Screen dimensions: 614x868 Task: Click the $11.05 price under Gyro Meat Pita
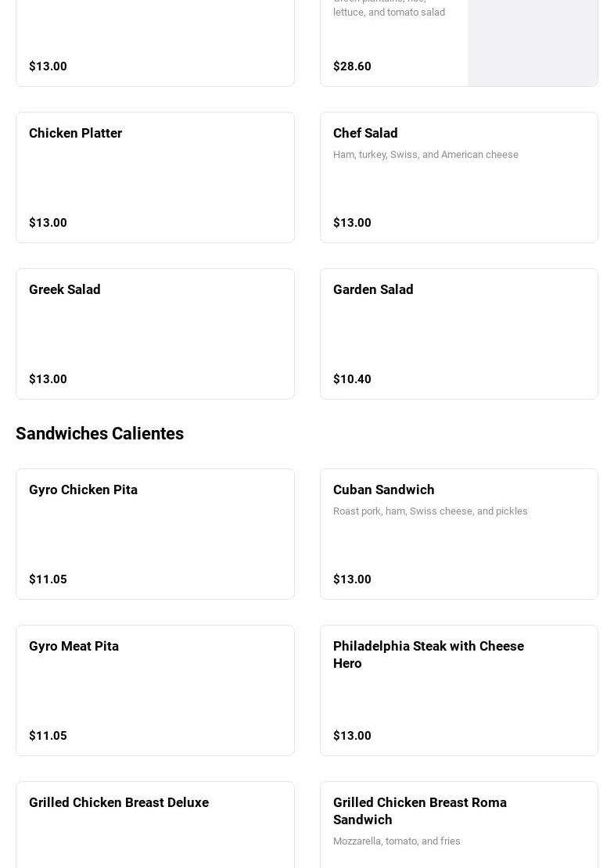click(48, 736)
